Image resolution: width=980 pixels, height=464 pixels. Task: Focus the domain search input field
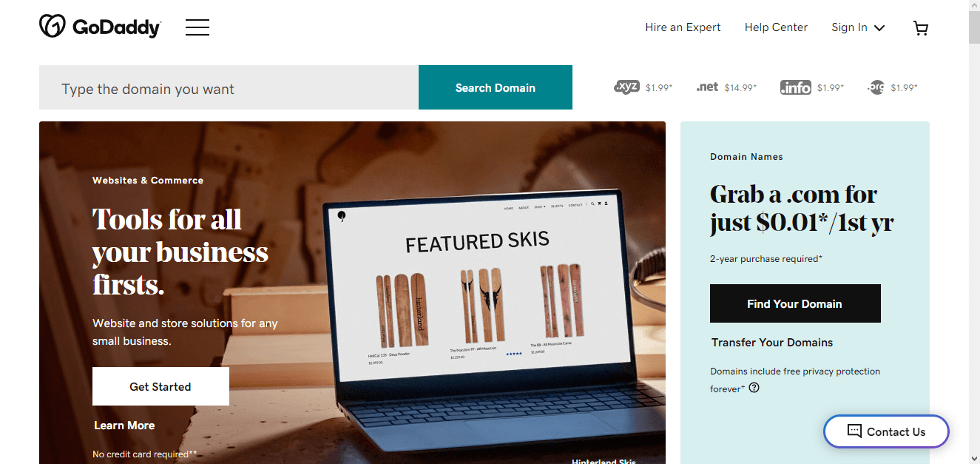(x=229, y=87)
